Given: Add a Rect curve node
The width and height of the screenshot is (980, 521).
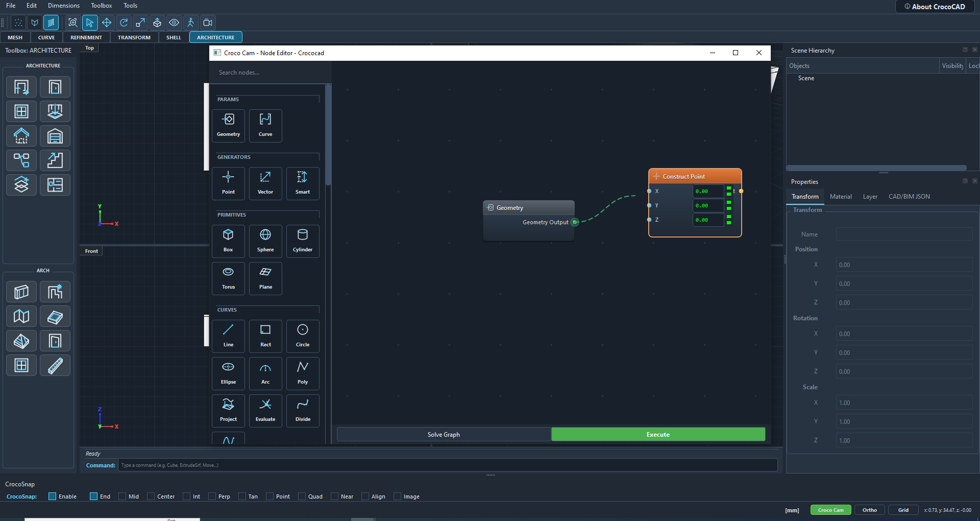Looking at the screenshot, I should coord(265,336).
